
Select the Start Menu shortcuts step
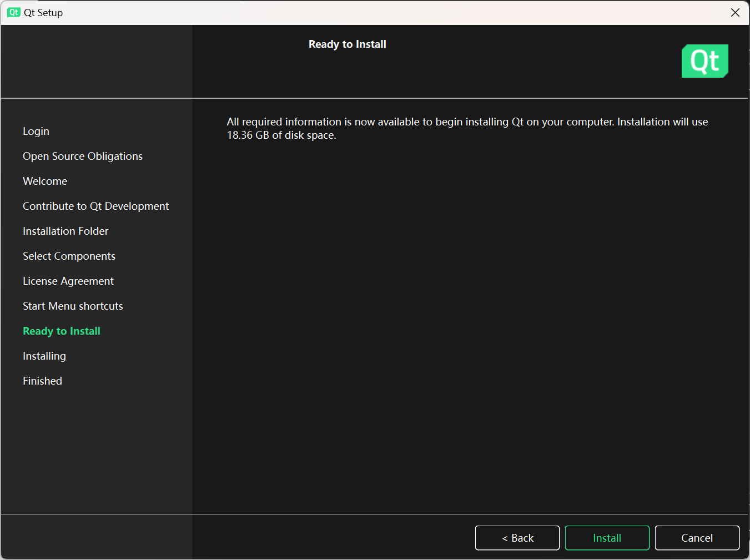click(x=73, y=306)
